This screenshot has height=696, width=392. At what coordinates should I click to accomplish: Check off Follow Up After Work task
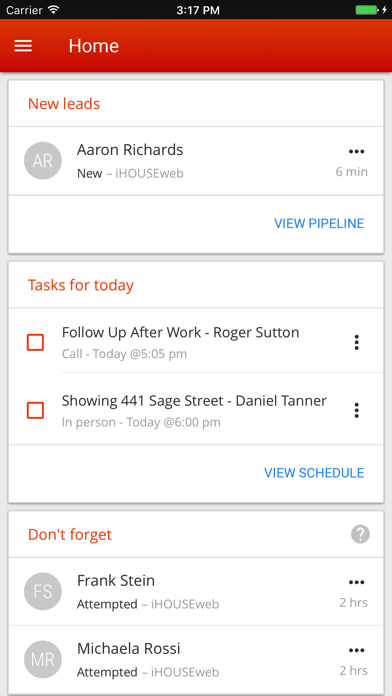pos(35,342)
